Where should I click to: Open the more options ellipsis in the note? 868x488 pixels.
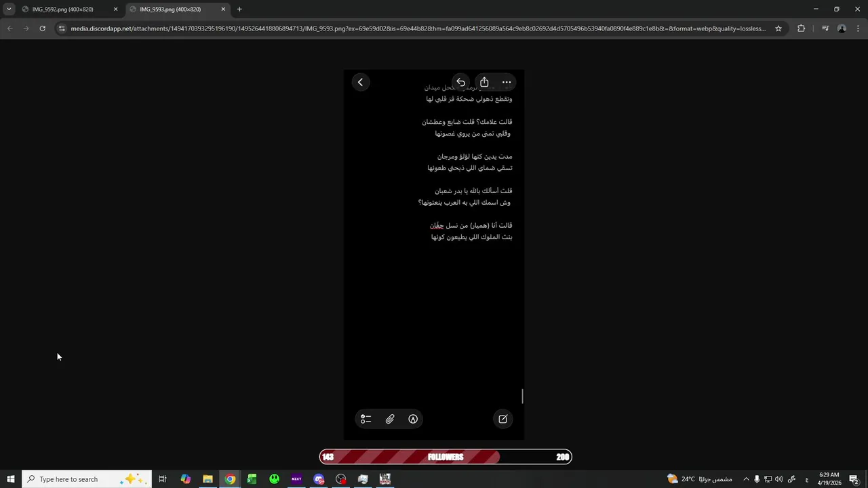(x=507, y=82)
